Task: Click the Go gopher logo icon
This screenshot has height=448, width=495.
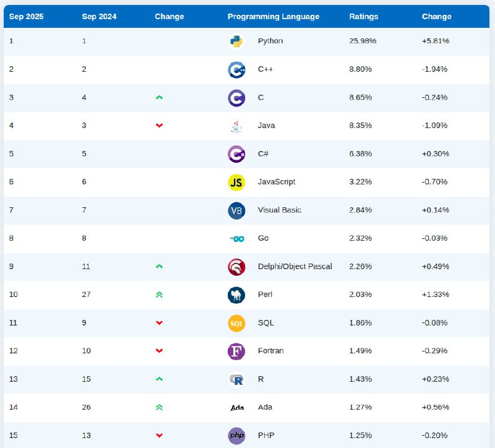Action: click(236, 239)
